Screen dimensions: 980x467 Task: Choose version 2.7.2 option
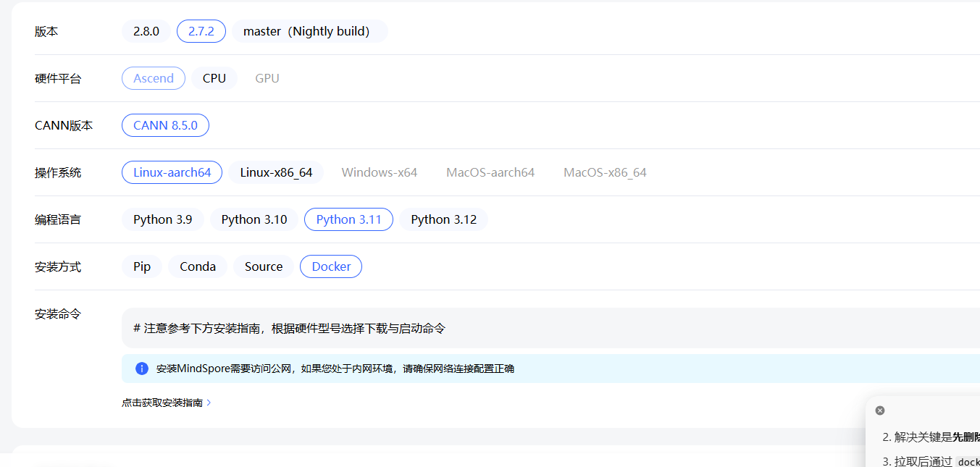(x=201, y=31)
